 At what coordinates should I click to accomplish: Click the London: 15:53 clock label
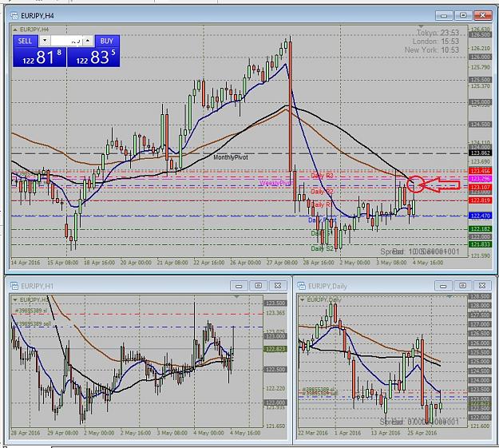(436, 42)
